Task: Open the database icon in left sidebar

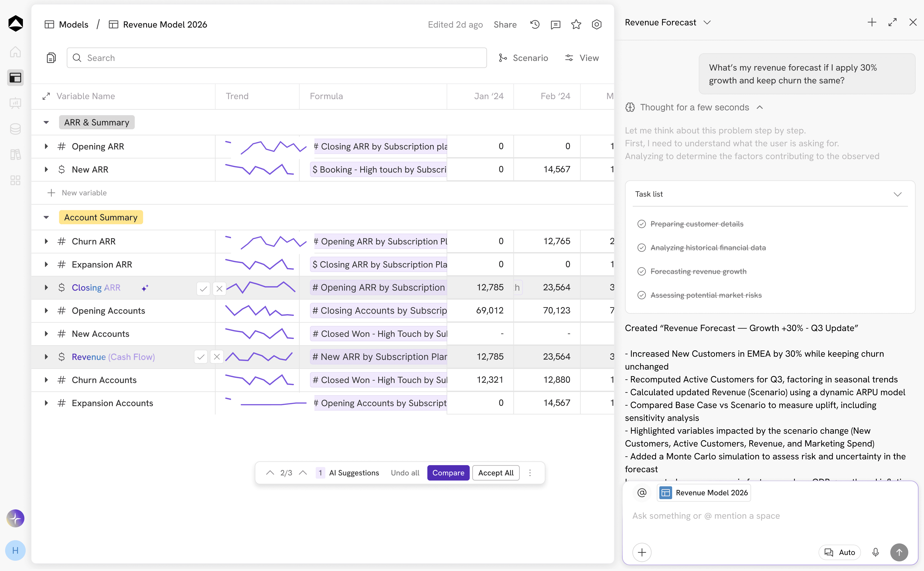Action: [15, 129]
